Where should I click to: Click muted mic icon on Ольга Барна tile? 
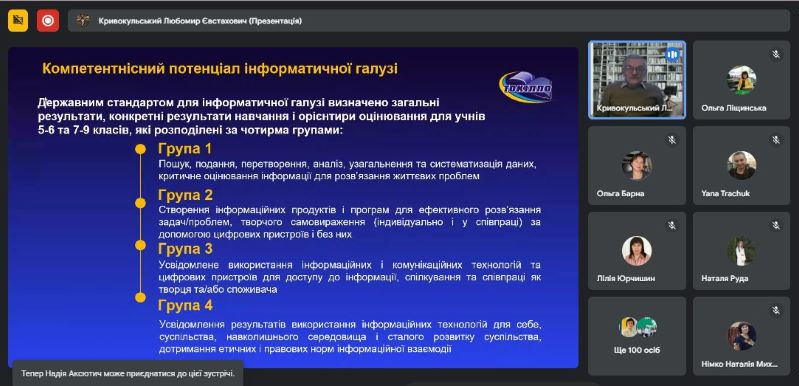click(x=672, y=140)
